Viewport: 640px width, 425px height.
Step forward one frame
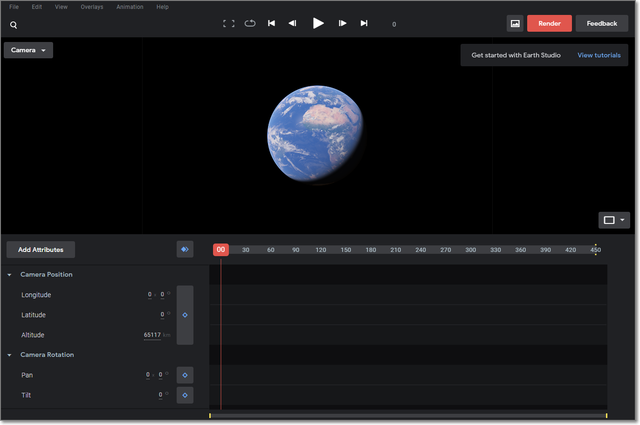(x=342, y=23)
